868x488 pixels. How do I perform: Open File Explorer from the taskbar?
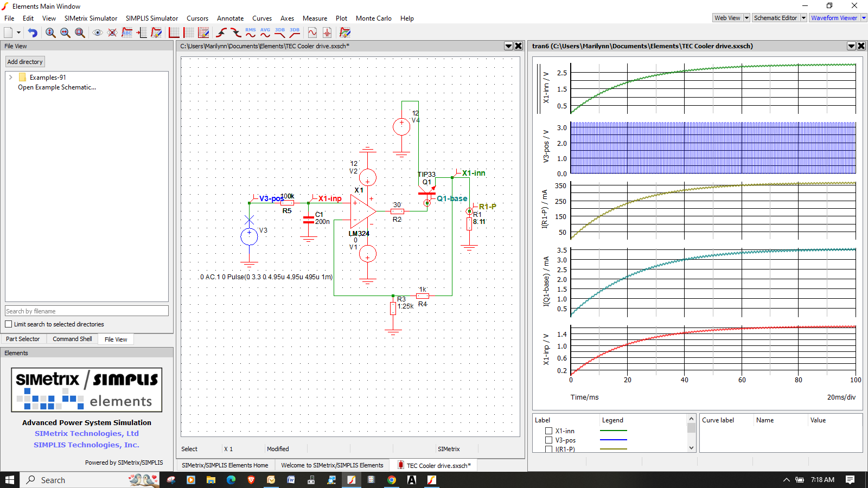pyautogui.click(x=210, y=480)
